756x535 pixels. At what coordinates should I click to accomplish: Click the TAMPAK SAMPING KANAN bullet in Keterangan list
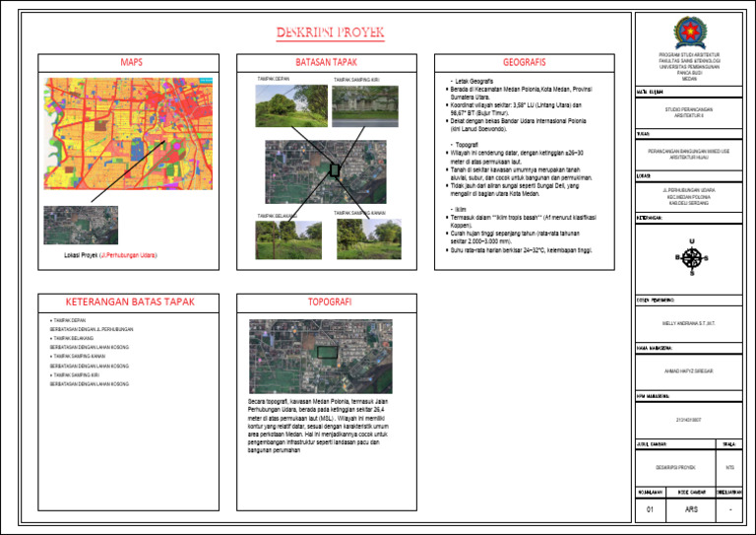79,356
